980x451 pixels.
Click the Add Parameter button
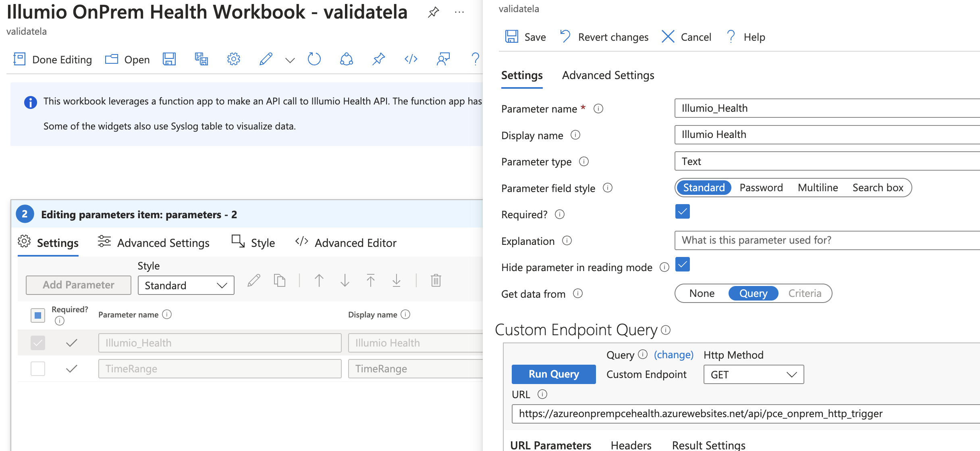tap(79, 285)
